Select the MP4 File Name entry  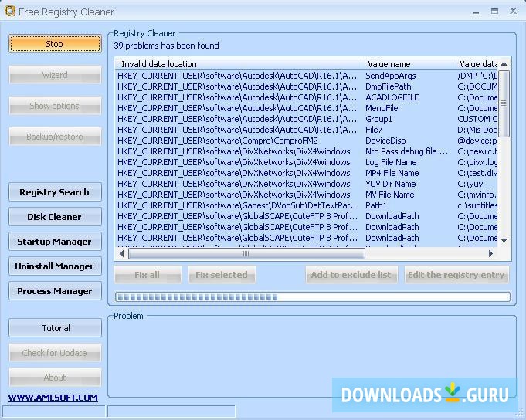tap(307, 173)
